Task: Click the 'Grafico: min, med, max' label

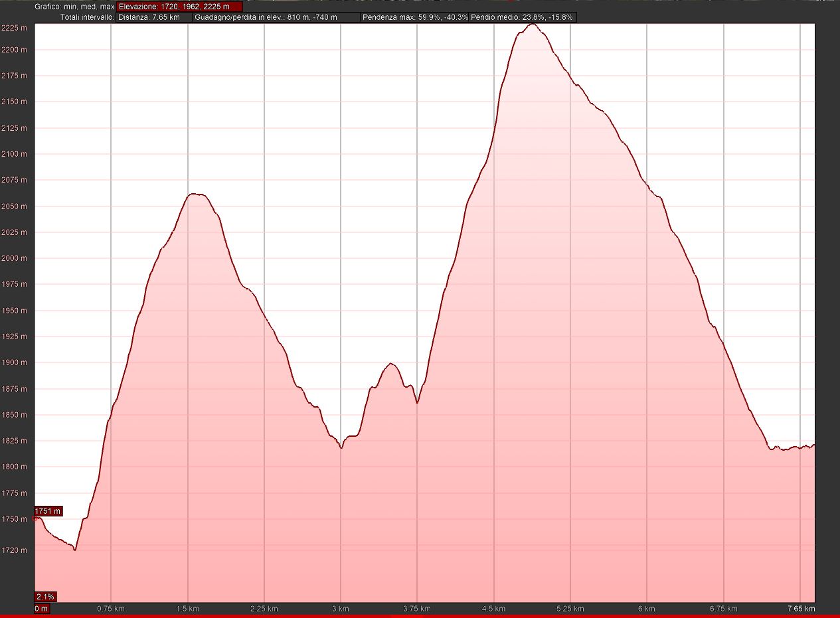Action: [x=74, y=7]
